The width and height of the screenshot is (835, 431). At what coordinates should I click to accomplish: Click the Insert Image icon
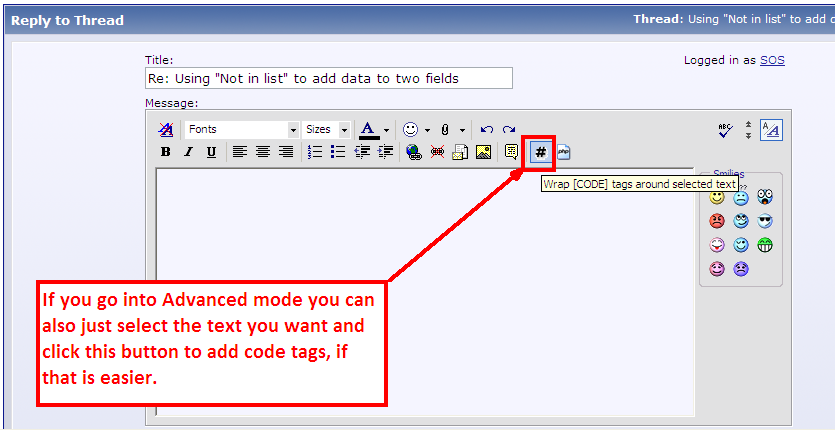click(484, 153)
